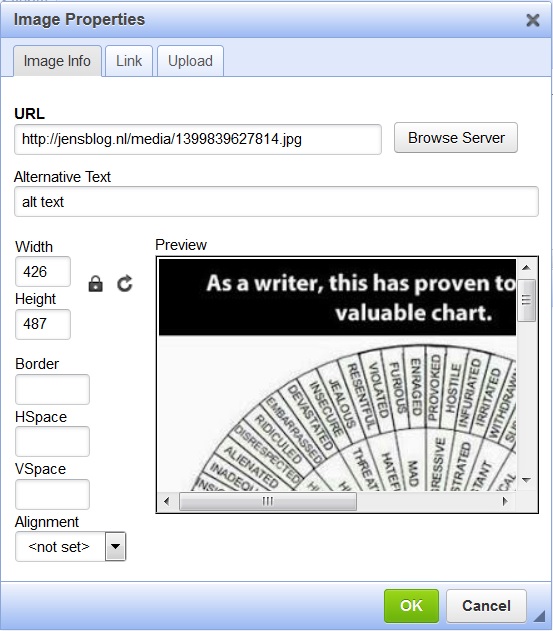Click the preview horizontal scrollbar thumb
553x631 pixels.
pos(268,501)
